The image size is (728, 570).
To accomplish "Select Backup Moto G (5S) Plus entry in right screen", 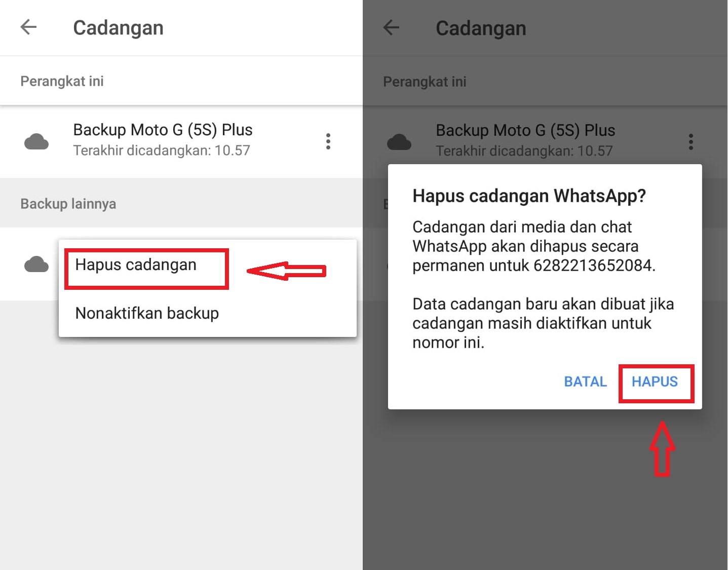I will click(545, 141).
